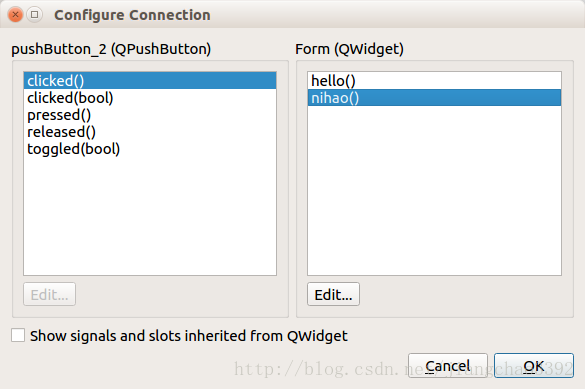Click the disabled signals Edit button
Image resolution: width=585 pixels, height=389 pixels.
tap(49, 294)
